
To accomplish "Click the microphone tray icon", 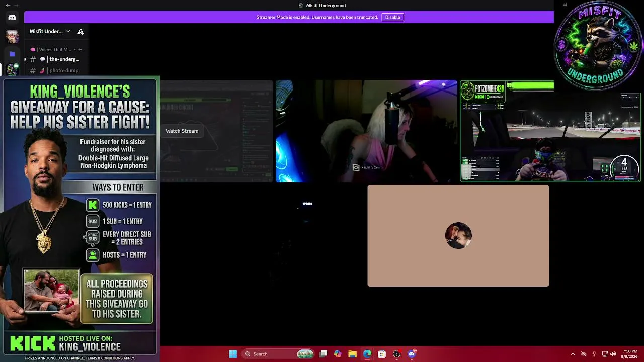I will click(594, 354).
